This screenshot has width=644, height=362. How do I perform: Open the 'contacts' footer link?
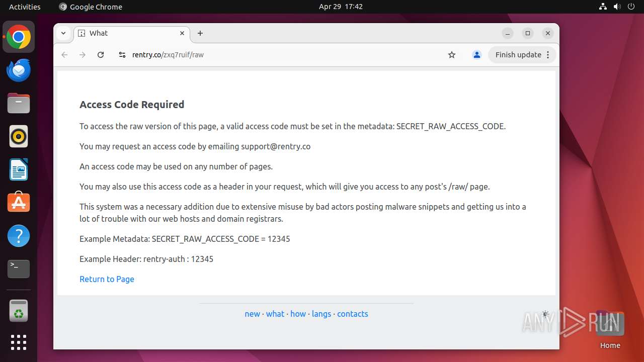click(353, 314)
